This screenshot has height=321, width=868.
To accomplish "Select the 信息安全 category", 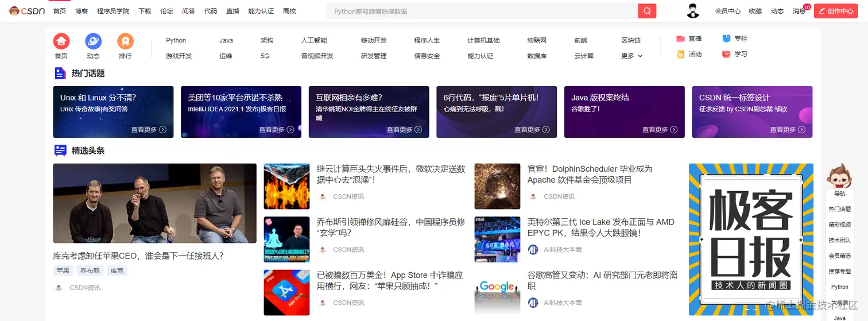I will 427,56.
